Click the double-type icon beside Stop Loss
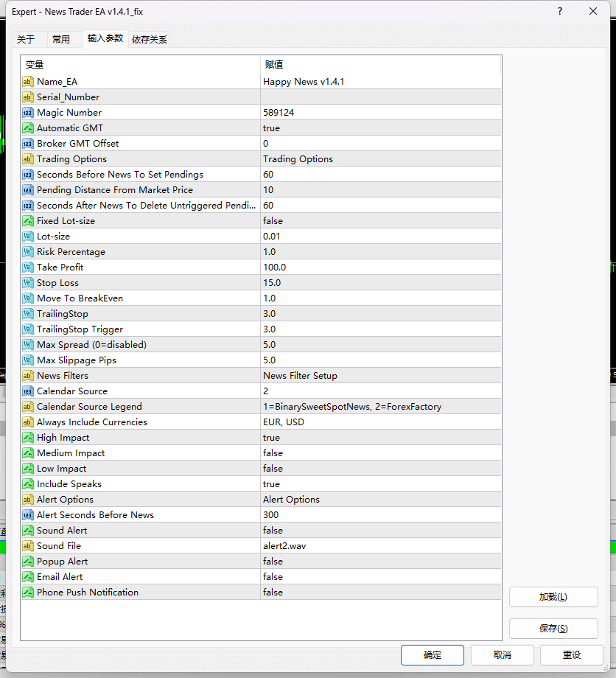 tap(28, 282)
